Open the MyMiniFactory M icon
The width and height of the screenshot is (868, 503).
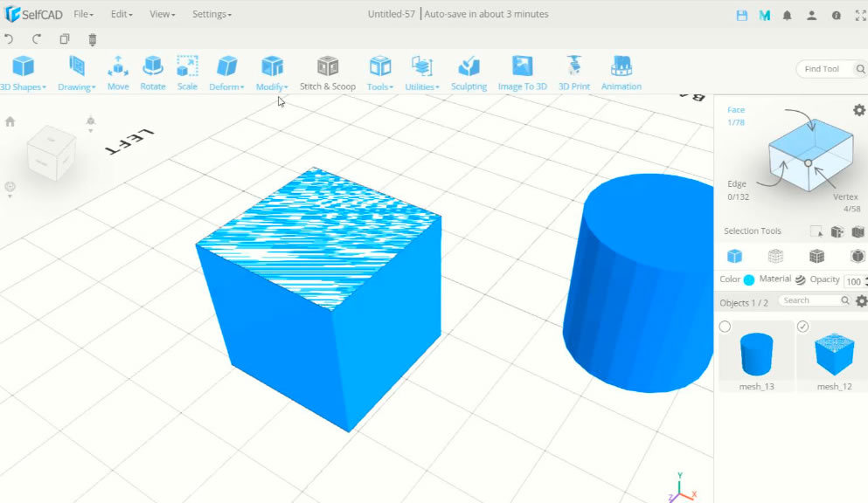coord(765,16)
